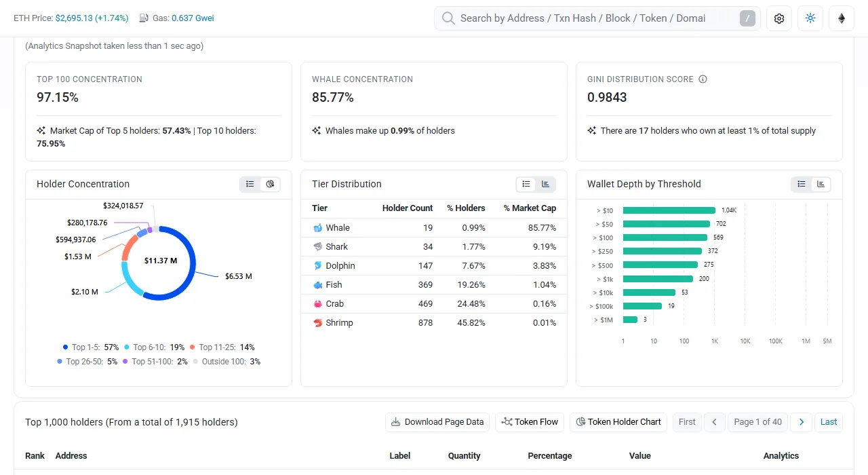Click the ETH price value link
Viewport: 868px width, 475px height.
click(92, 18)
